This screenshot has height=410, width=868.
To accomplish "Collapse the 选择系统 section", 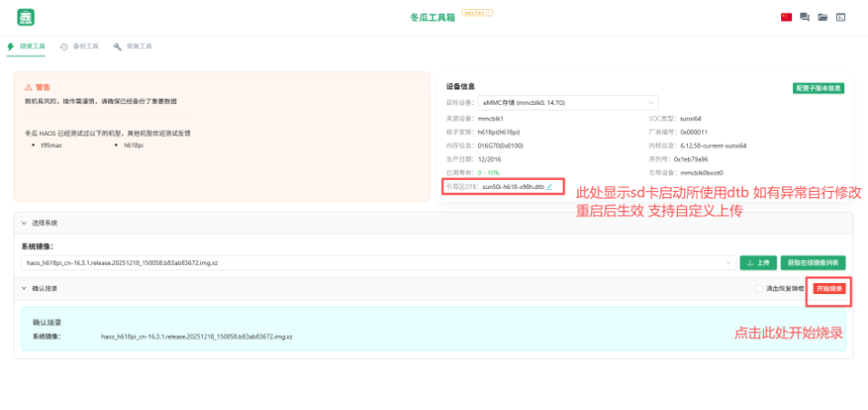I will (25, 223).
